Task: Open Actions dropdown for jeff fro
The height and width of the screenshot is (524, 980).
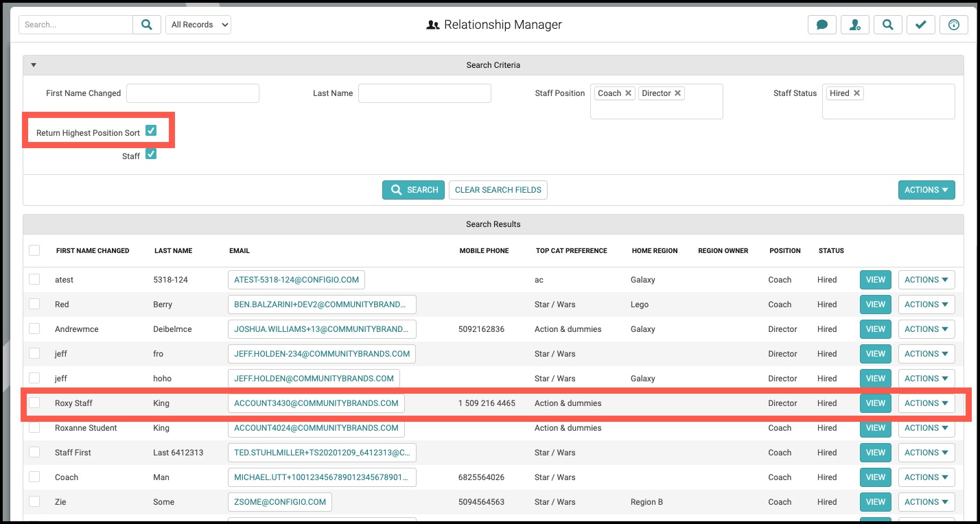Action: point(926,354)
